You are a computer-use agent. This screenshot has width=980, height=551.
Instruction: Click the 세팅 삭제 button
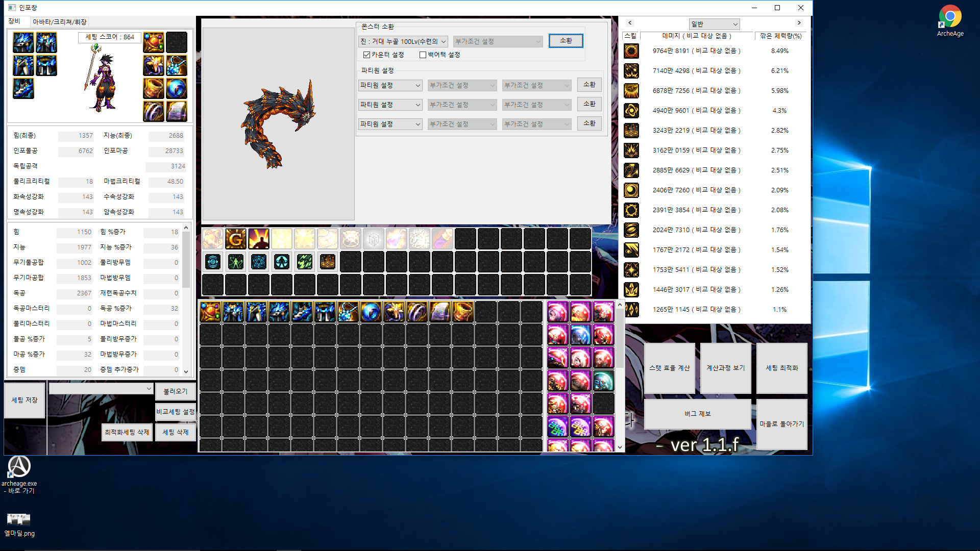176,432
